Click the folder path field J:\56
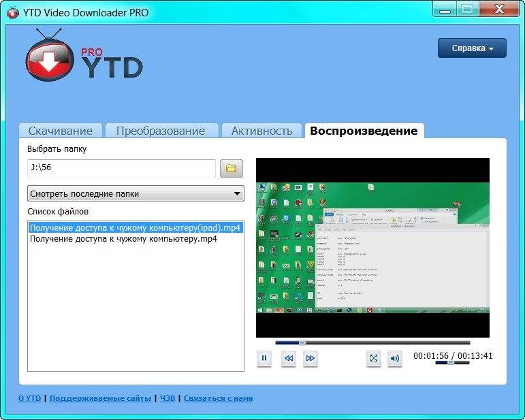Image resolution: width=525 pixels, height=420 pixels. point(121,168)
